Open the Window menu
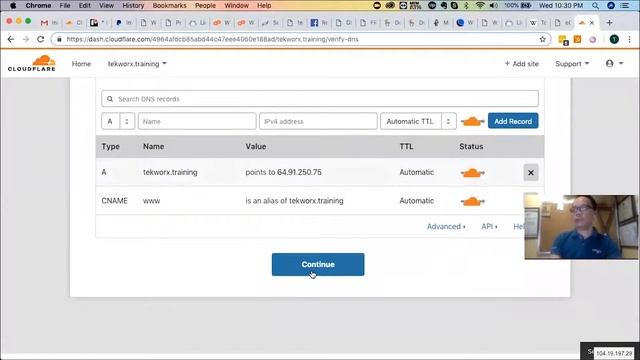The image size is (640, 360). (236, 5)
